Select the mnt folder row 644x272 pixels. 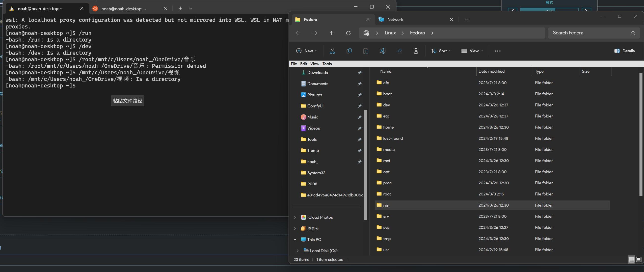[492, 161]
